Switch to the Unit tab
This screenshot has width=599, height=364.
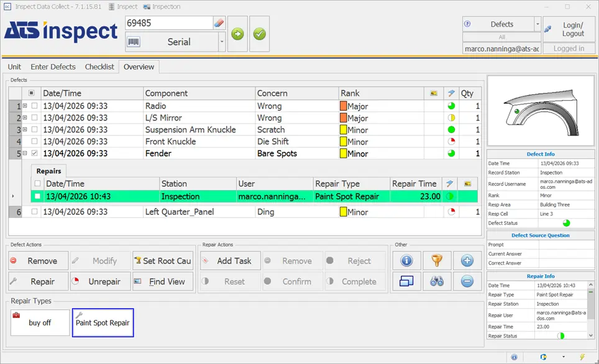point(14,67)
